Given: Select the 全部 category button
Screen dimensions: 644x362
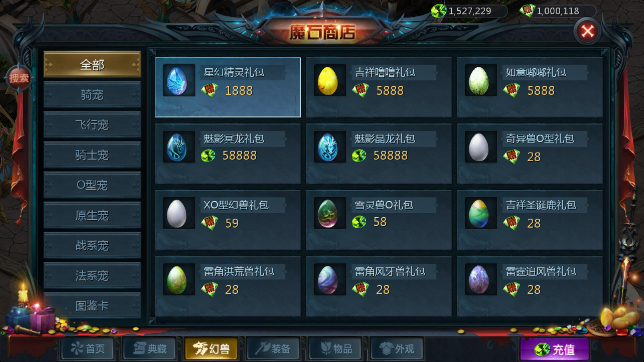Looking at the screenshot, I should point(92,64).
